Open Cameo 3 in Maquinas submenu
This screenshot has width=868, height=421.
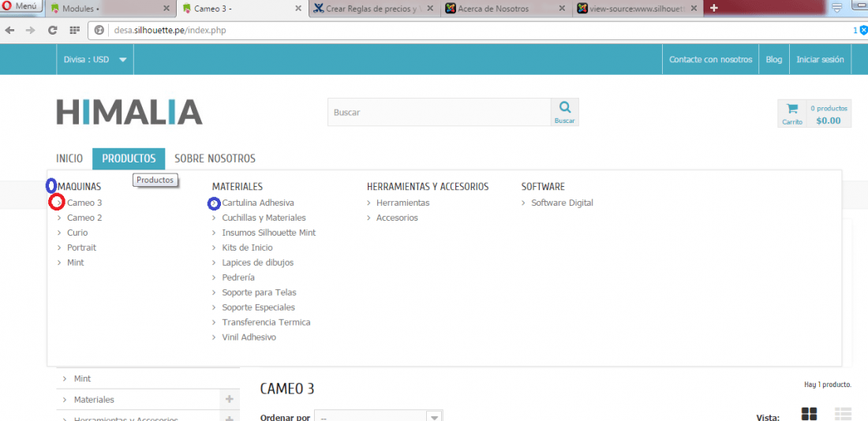click(84, 203)
